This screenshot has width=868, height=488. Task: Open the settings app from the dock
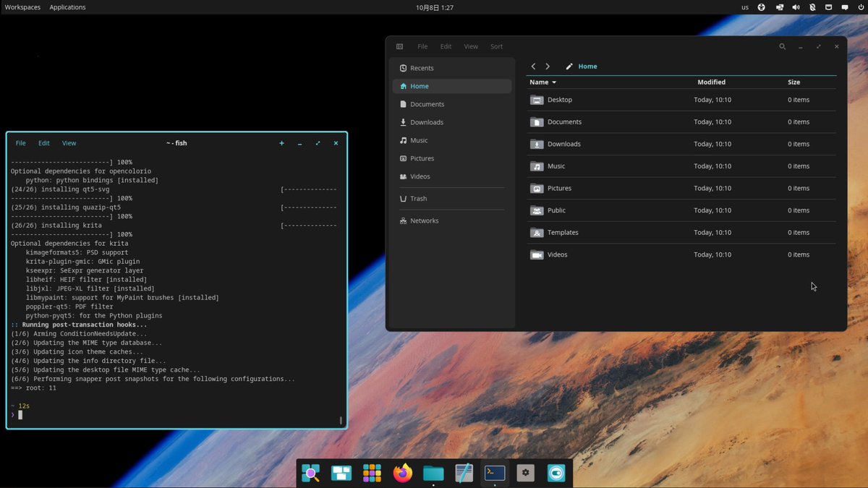tap(525, 473)
